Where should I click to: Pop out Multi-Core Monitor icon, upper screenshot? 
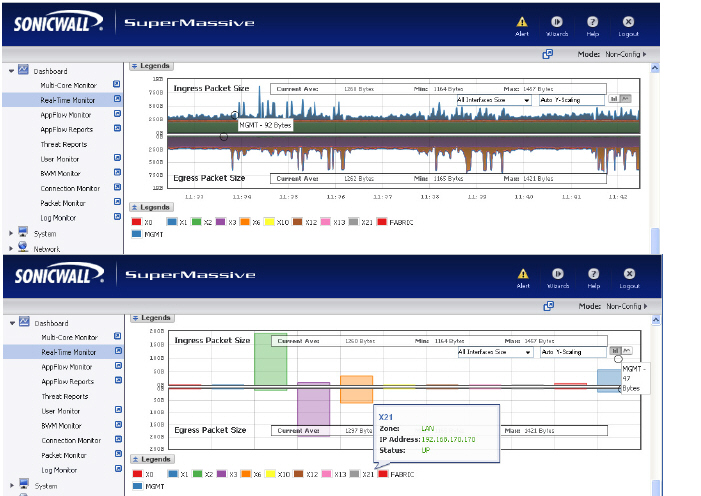pos(117,84)
